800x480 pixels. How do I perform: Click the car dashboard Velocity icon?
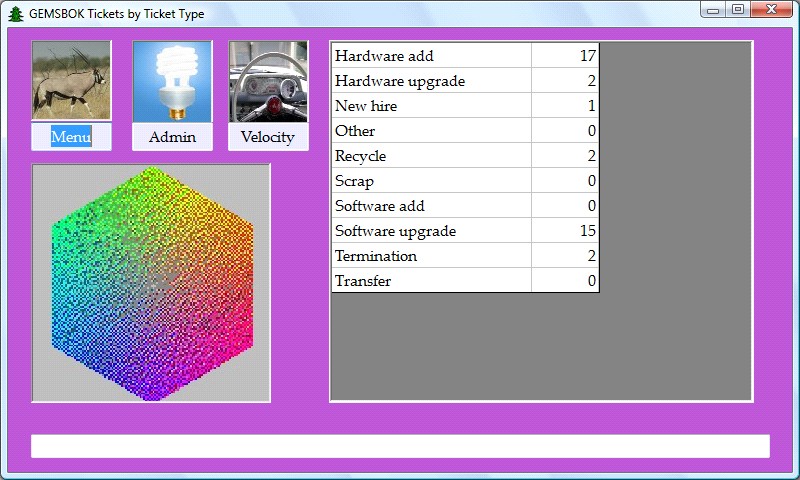coord(268,81)
